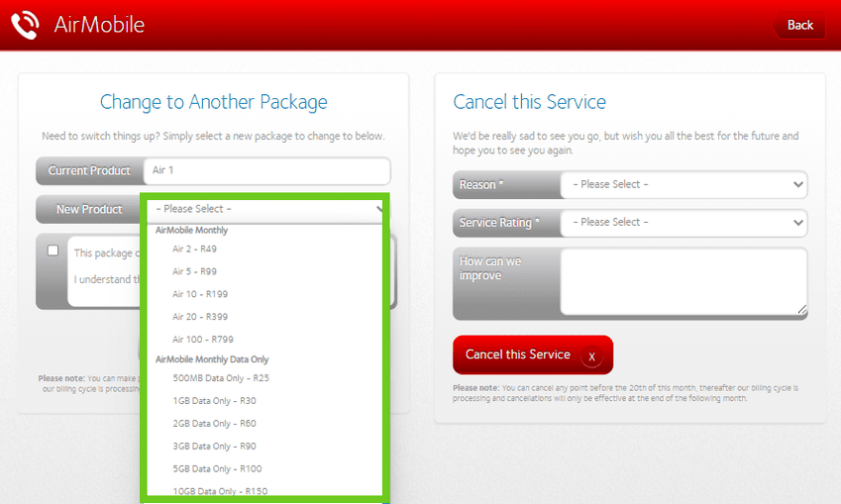Pick the Air 10 - R199 option
841x504 pixels.
click(199, 294)
